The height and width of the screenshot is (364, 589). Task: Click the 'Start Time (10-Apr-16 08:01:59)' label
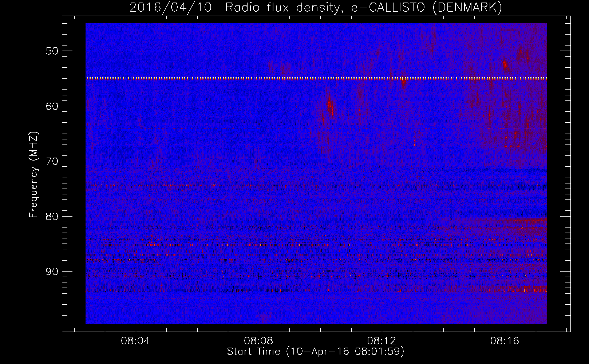(x=316, y=352)
